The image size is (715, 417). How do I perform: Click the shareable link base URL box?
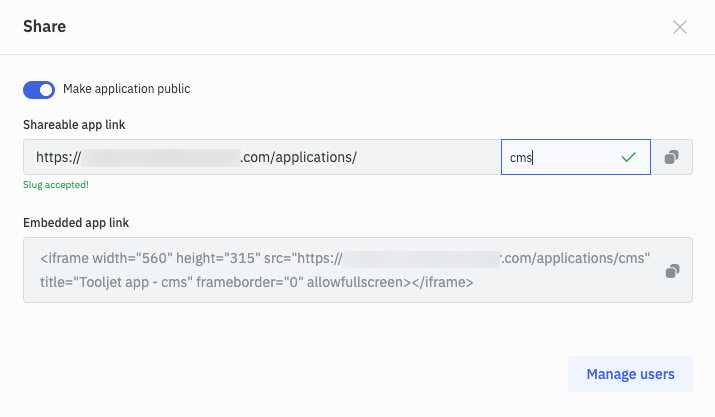coord(262,157)
